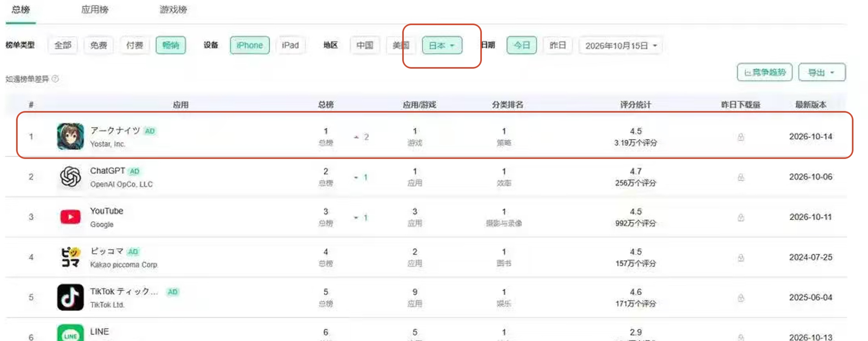Choose iPad as the device
The width and height of the screenshot is (868, 341).
[290, 45]
